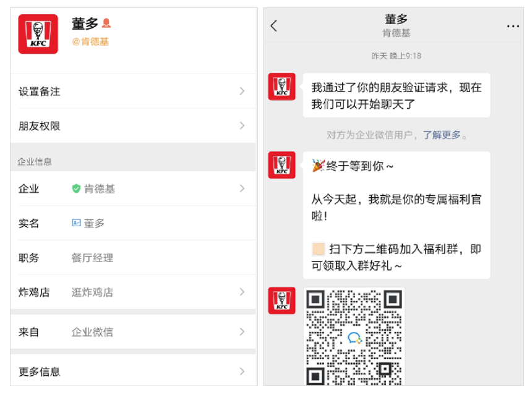Screen dimensions: 532x395
Task: Tap the 企业信息 section header
Action: tap(34, 162)
